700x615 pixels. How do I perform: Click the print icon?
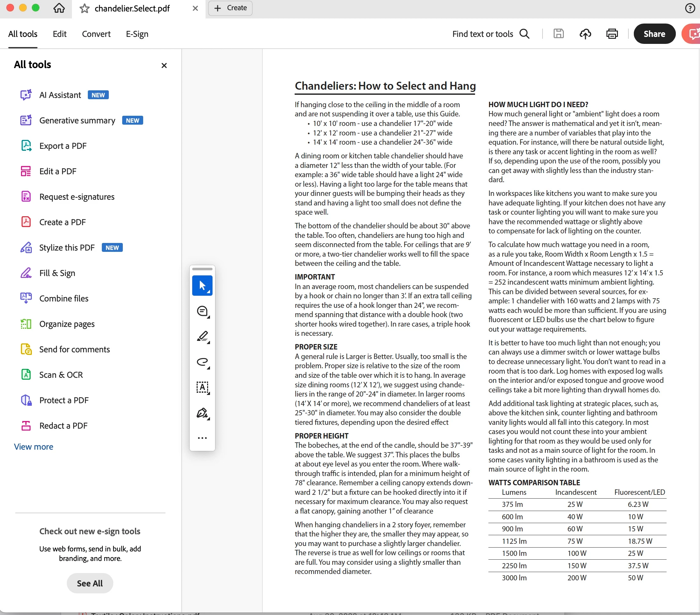(612, 34)
